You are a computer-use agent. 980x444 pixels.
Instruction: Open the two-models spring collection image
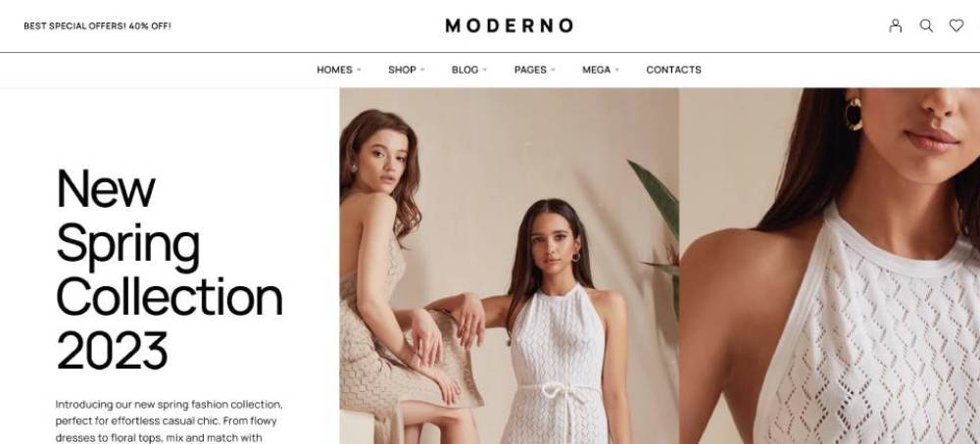[509, 266]
